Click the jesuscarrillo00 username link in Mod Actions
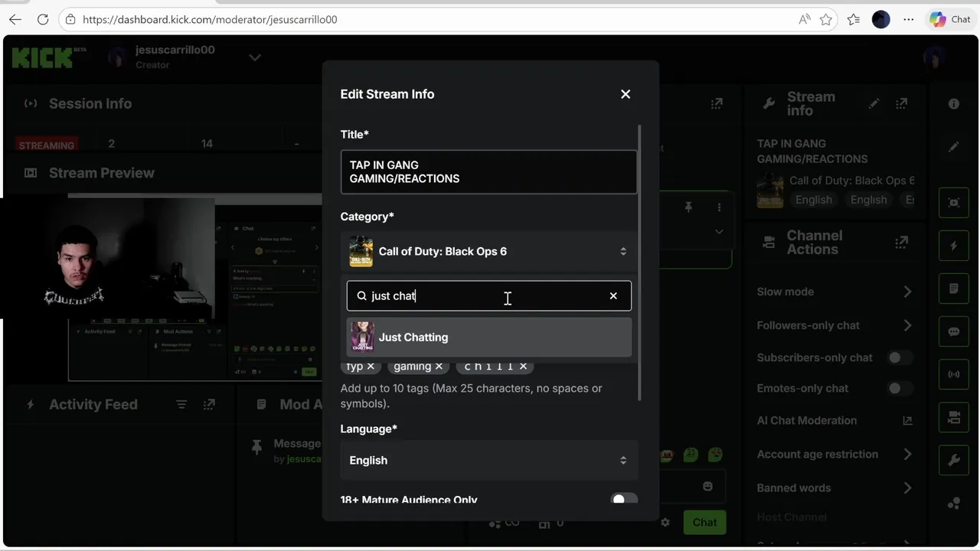The width and height of the screenshot is (980, 551). point(304,458)
